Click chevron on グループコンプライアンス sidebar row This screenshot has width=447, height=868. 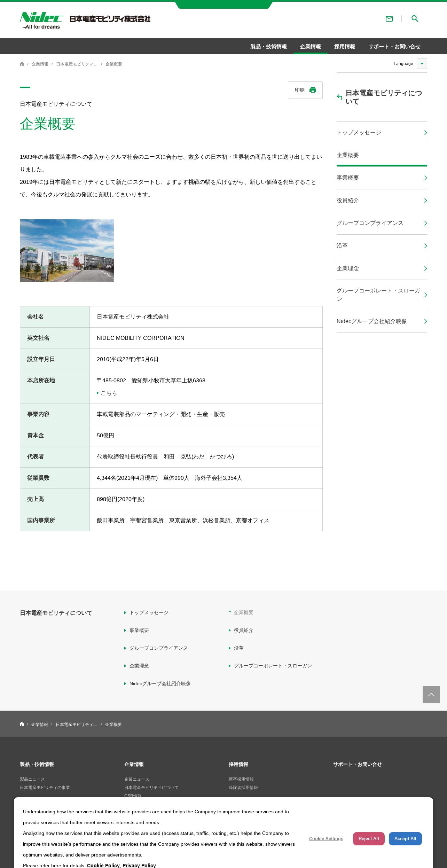point(425,223)
